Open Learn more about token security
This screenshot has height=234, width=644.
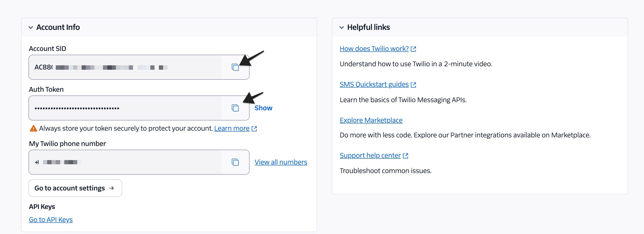[232, 128]
